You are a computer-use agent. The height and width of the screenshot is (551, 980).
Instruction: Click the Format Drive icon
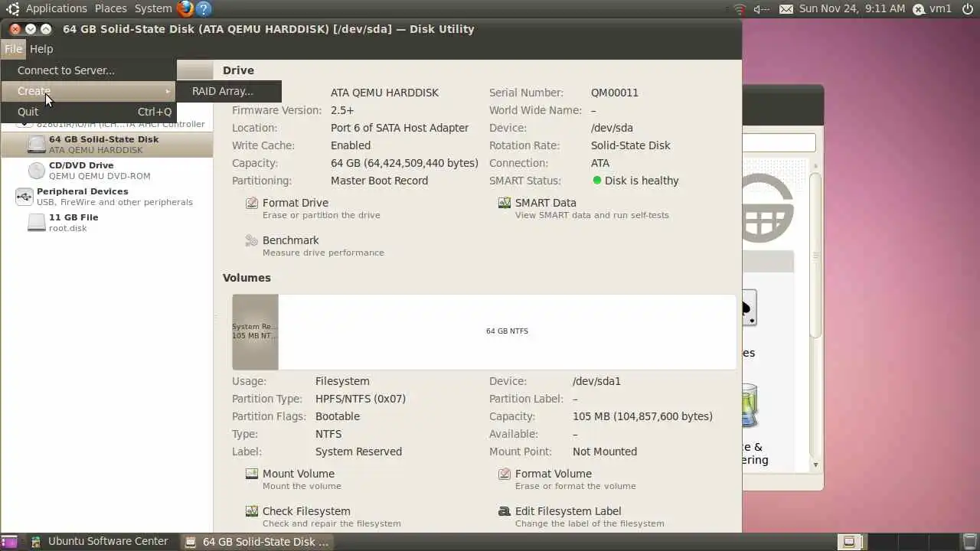[x=252, y=203]
